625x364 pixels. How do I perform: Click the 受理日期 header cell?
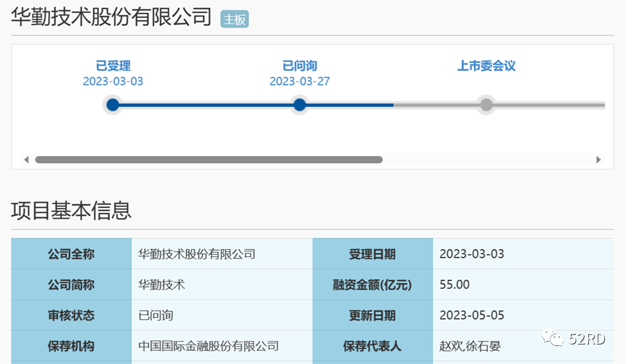[x=373, y=253]
